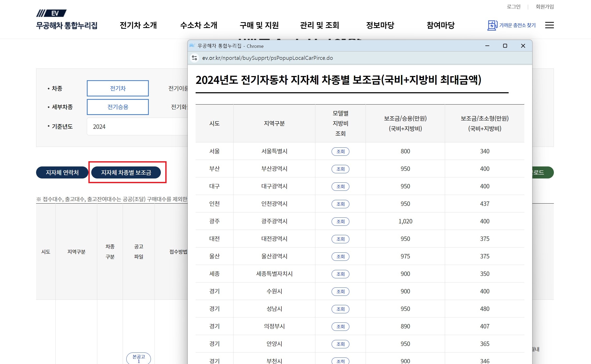Click the hamburger menu icon
Image resolution: width=591 pixels, height=364 pixels.
(x=549, y=25)
